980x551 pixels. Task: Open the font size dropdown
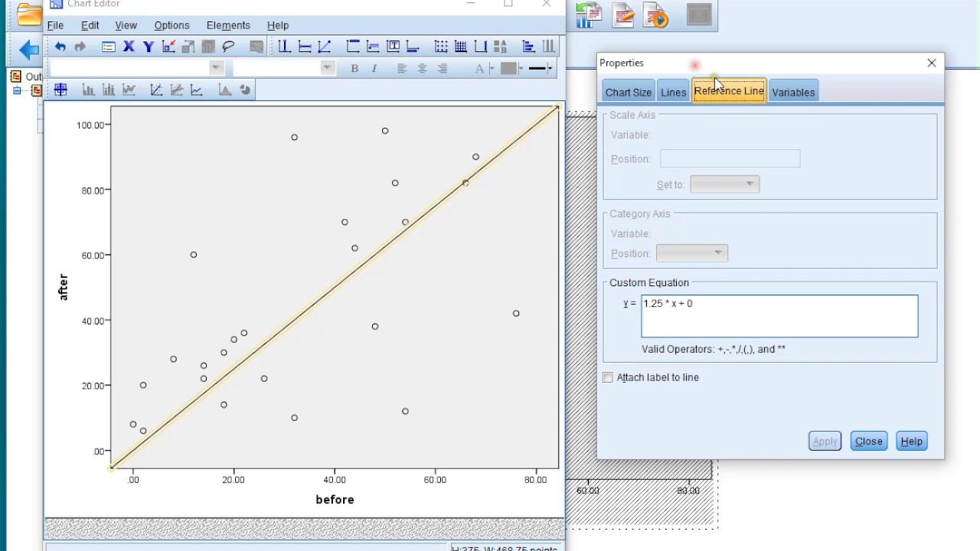(328, 68)
